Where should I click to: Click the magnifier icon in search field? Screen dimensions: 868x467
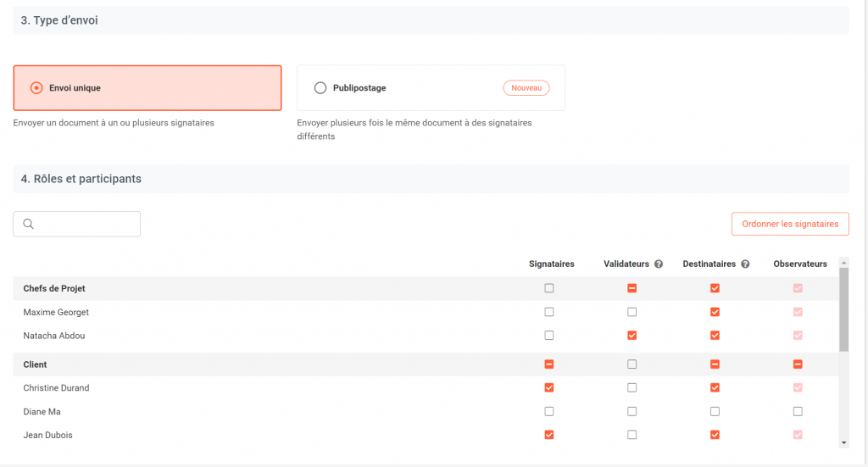tap(28, 224)
